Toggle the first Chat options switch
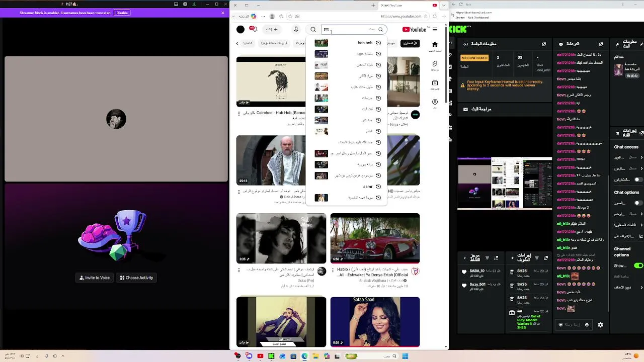 [x=638, y=203]
